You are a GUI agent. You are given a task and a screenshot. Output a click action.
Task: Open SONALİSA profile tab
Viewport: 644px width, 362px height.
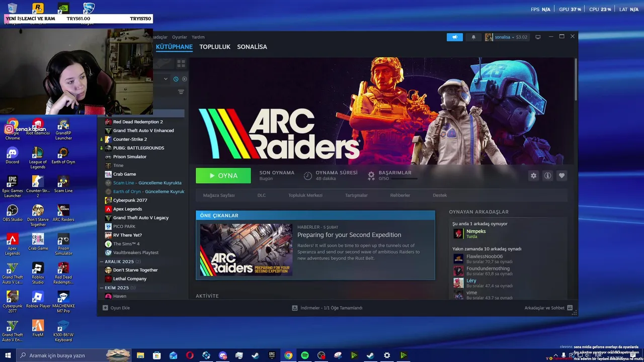(252, 47)
